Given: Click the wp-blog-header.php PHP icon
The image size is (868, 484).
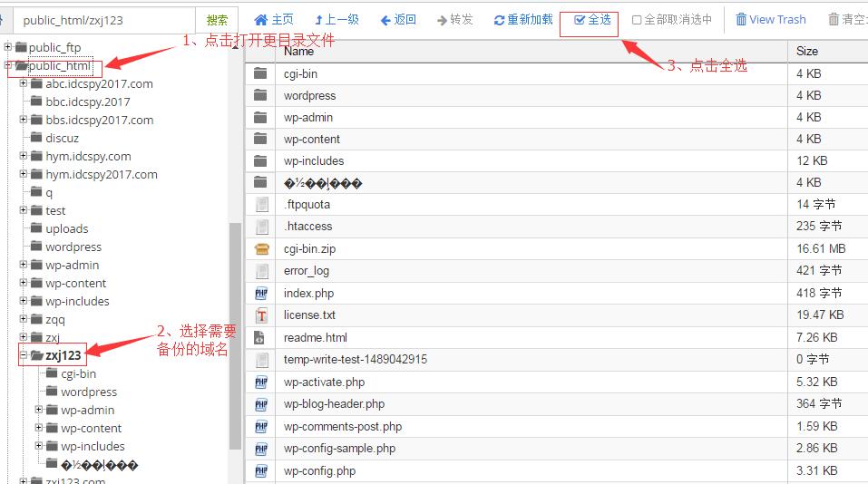Looking at the screenshot, I should [x=261, y=404].
